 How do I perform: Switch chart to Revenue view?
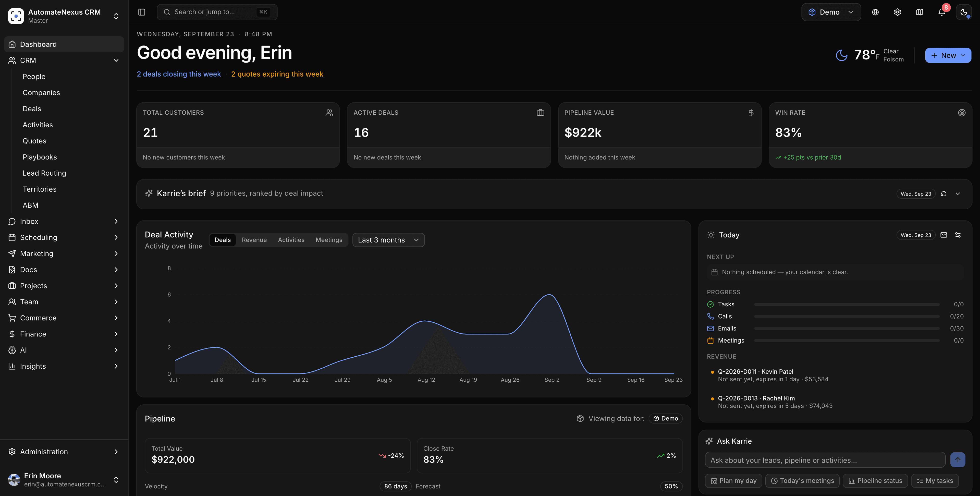click(x=254, y=240)
